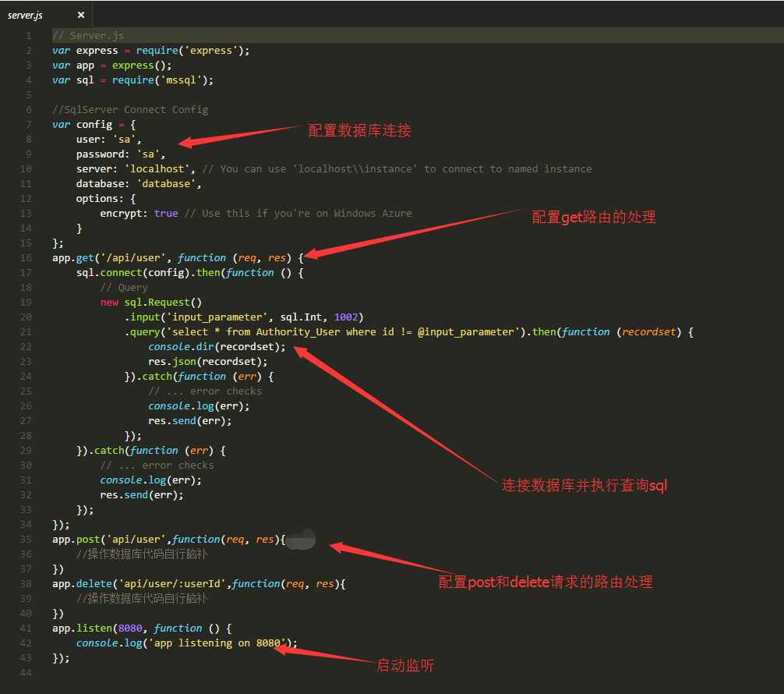Click inner .catch(function (err) line 24

tap(199, 377)
